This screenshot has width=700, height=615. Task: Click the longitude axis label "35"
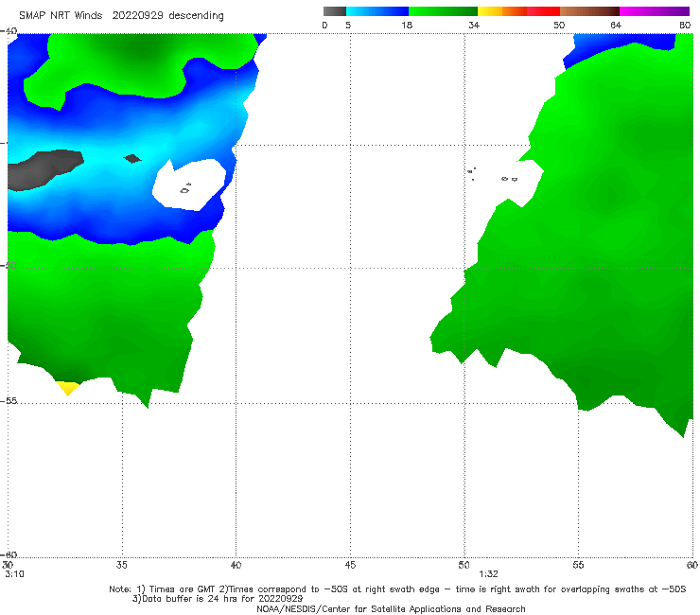(x=121, y=565)
